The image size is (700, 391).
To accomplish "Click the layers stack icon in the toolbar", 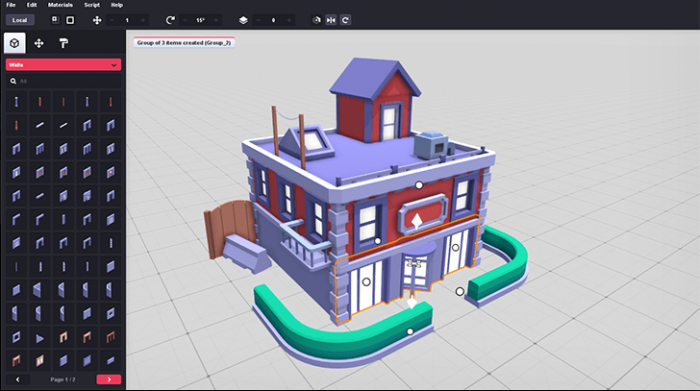I will (243, 20).
